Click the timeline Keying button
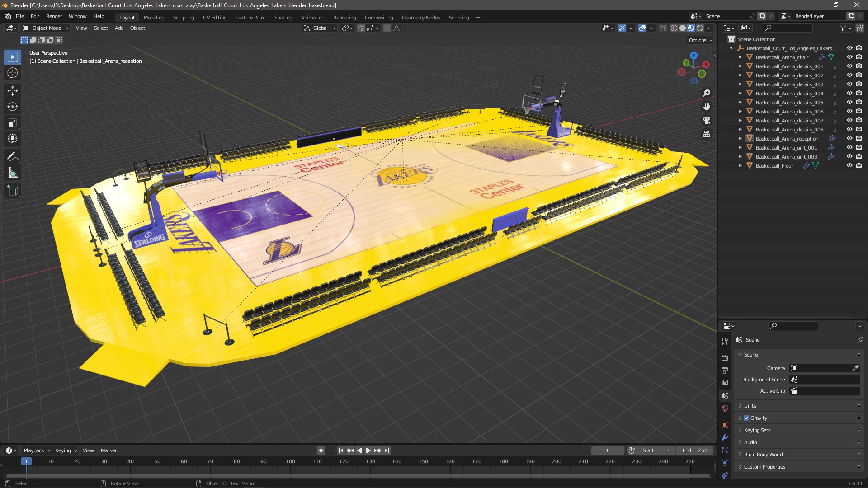 66,450
